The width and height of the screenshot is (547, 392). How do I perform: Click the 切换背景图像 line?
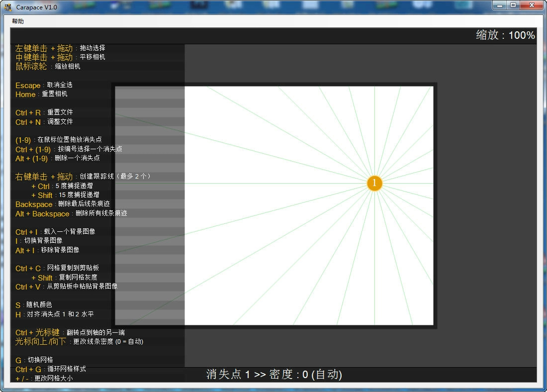[x=39, y=240]
